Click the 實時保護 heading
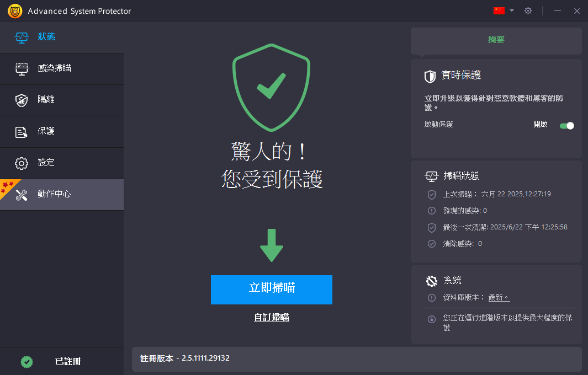The width and height of the screenshot is (588, 375). 461,76
